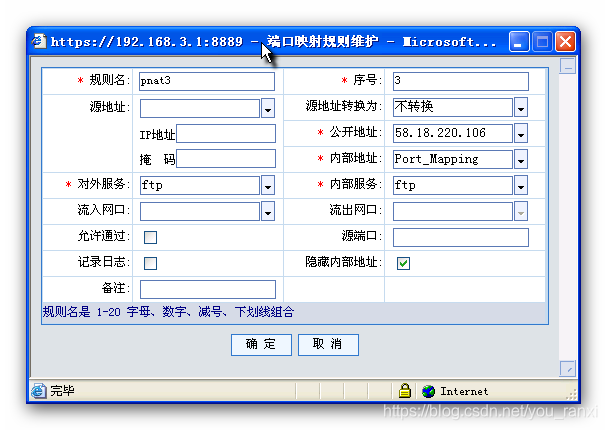Click the 规则名是 1-20 hint text
607x430 pixels.
168,312
